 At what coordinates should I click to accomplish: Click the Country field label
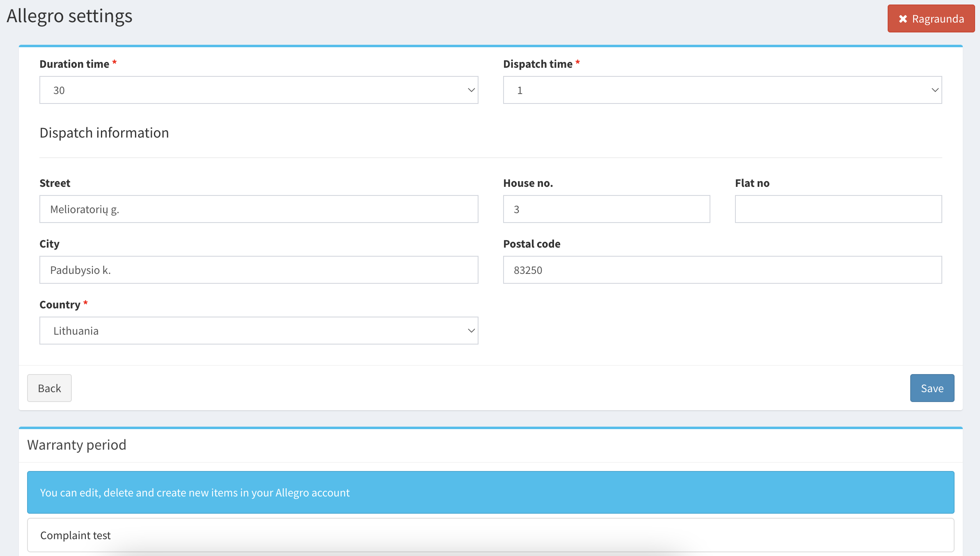tap(60, 305)
